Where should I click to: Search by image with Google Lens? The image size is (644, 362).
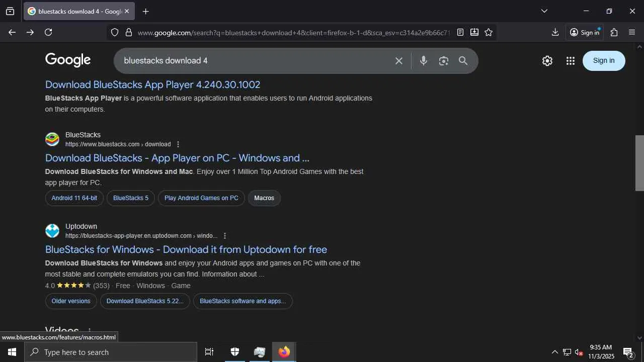(443, 61)
